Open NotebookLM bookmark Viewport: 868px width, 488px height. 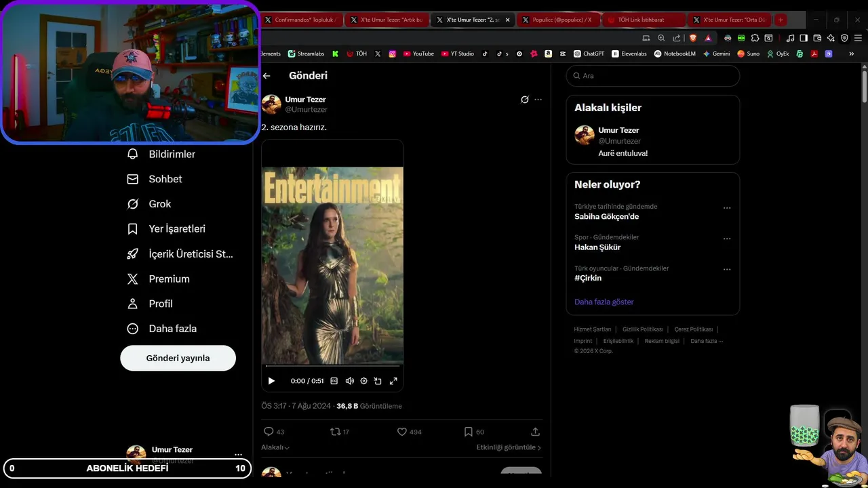675,54
